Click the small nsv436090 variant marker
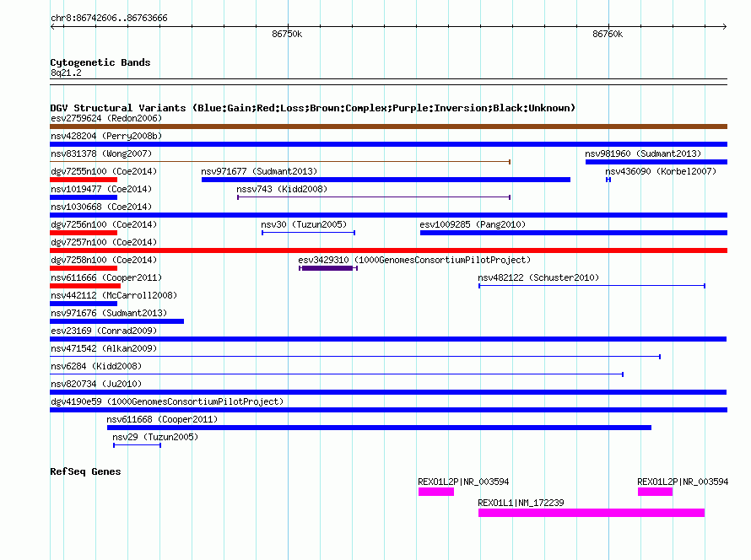751x560 pixels. click(x=608, y=180)
